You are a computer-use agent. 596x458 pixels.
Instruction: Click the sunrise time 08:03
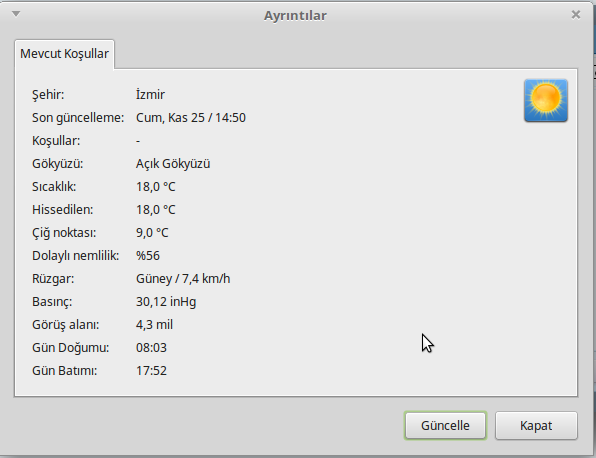pyautogui.click(x=151, y=348)
